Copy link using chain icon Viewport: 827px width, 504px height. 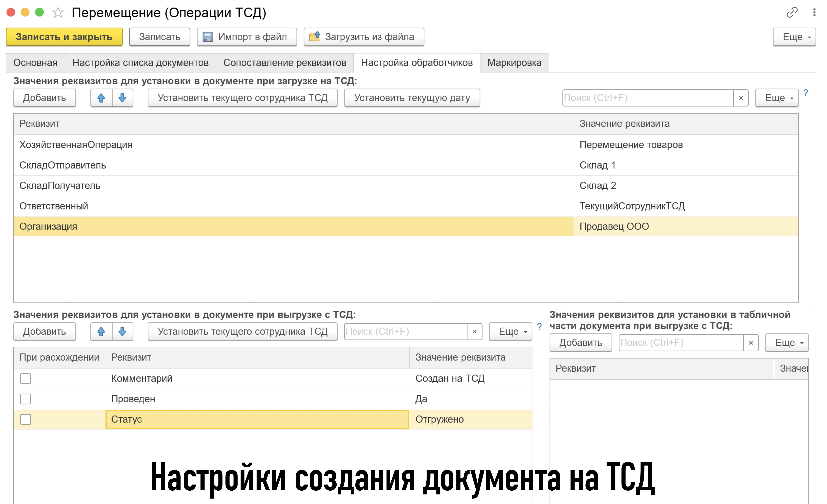tap(792, 12)
